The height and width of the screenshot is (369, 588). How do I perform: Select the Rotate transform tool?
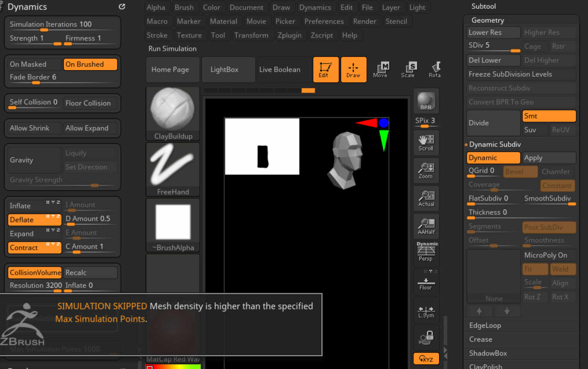coord(435,70)
